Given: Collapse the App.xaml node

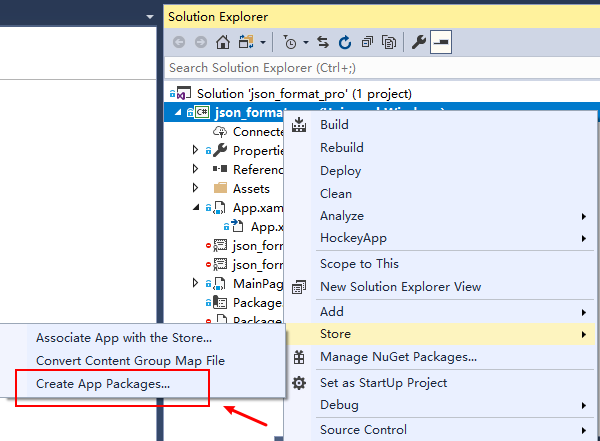Looking at the screenshot, I should tap(196, 207).
